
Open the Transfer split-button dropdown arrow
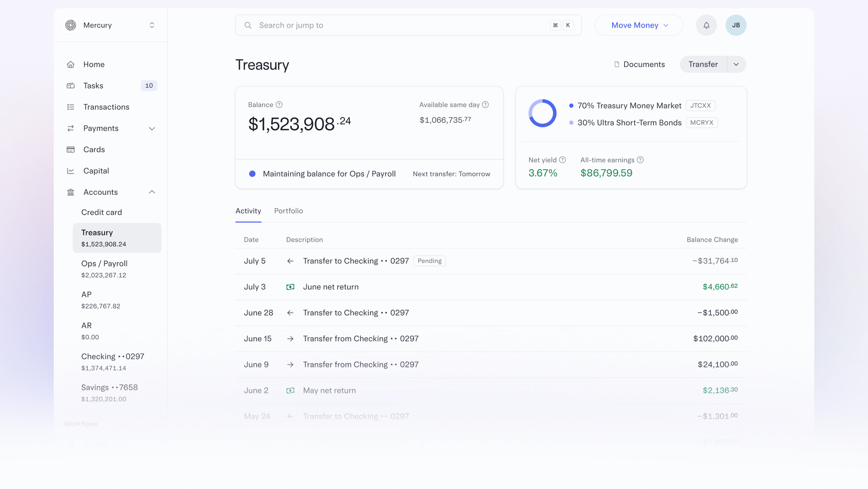point(736,65)
